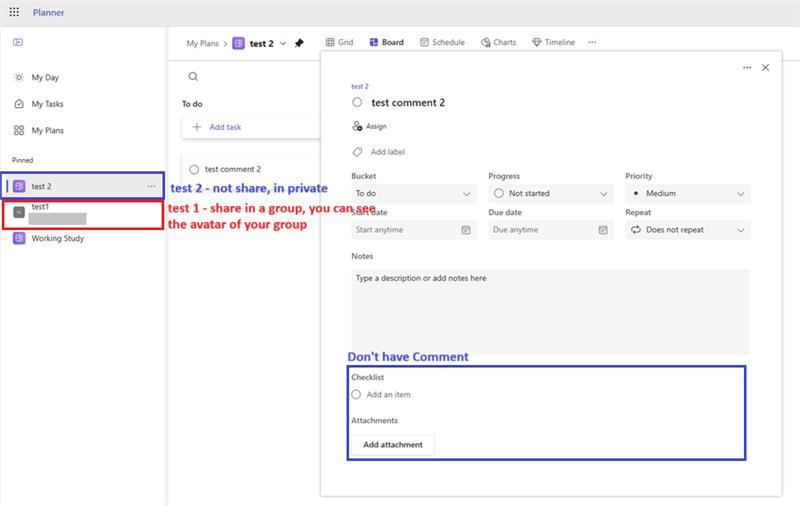Click Assign to add a person

pos(369,126)
